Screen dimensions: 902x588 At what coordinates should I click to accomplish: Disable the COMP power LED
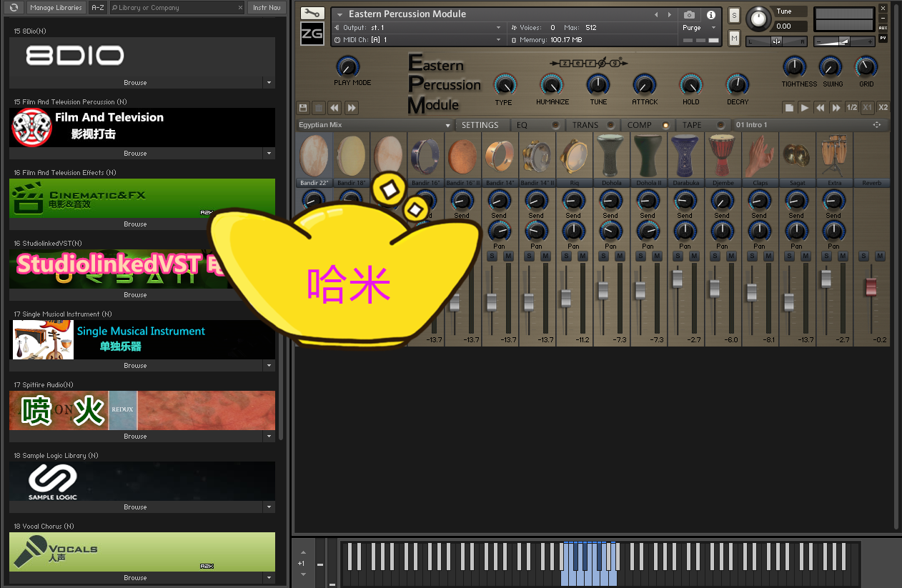665,125
